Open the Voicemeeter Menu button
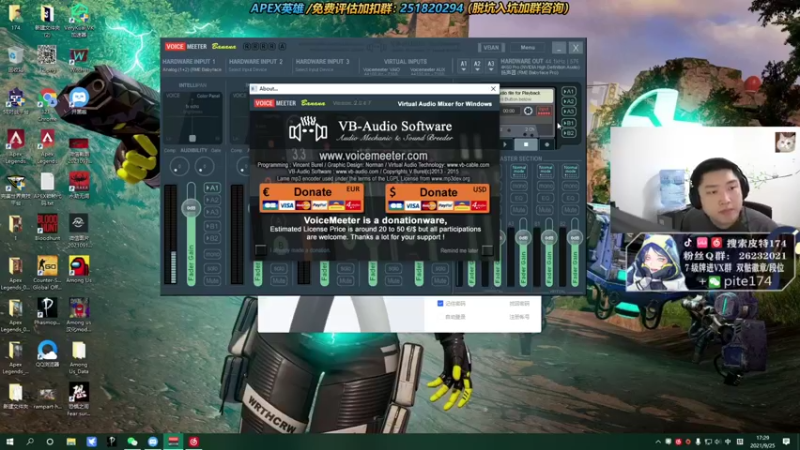The image size is (800, 450). (x=528, y=47)
